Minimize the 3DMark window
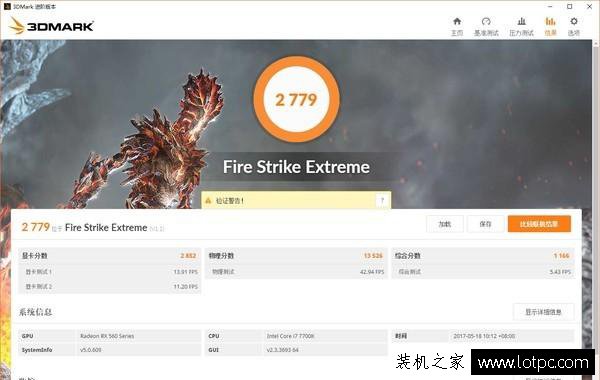Screen dimensions: 600x380 (x=550, y=7)
